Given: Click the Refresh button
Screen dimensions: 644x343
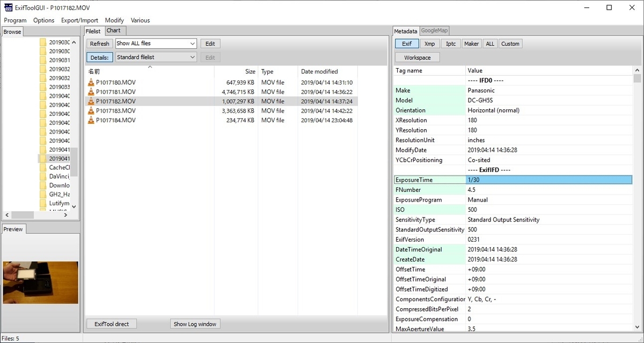Looking at the screenshot, I should point(100,44).
